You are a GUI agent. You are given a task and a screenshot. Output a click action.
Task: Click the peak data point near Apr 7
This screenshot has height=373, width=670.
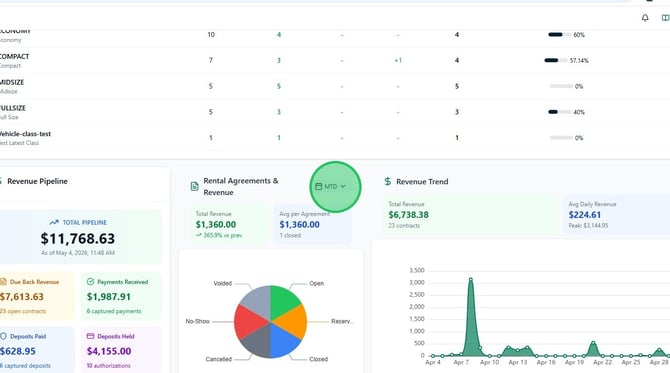pyautogui.click(x=470, y=279)
